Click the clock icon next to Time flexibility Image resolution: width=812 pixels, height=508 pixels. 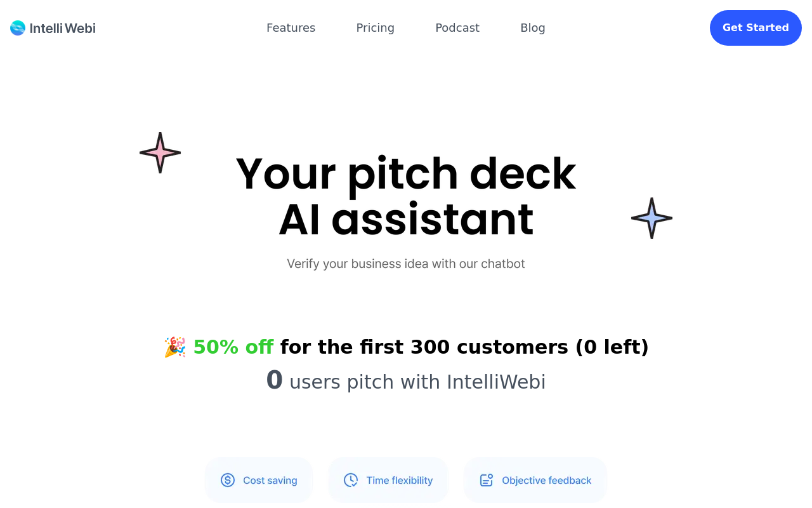[350, 480]
